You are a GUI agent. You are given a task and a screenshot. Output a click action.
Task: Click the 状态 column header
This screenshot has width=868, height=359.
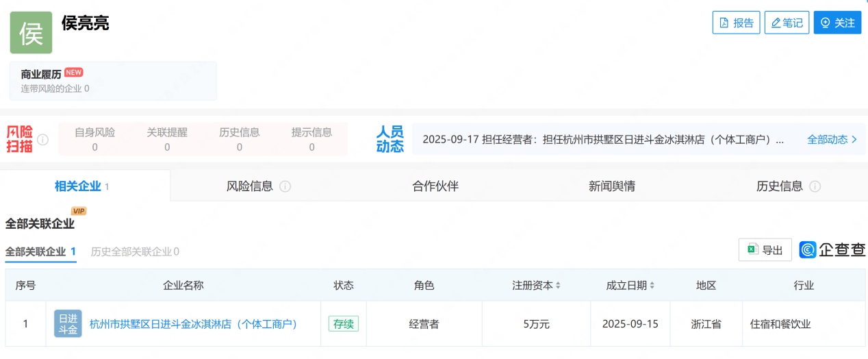click(x=343, y=285)
